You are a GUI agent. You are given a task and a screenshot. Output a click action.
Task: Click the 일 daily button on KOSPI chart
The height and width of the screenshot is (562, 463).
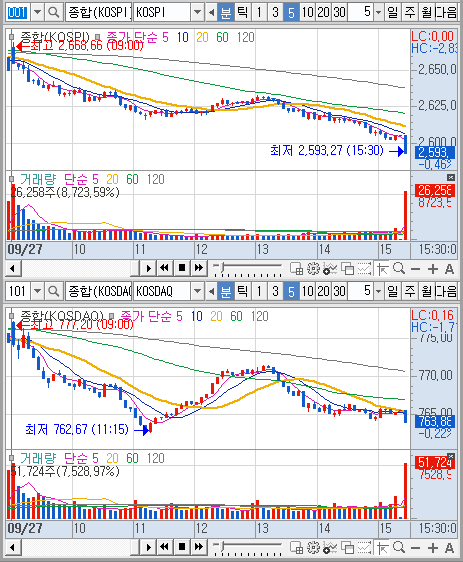tap(393, 13)
